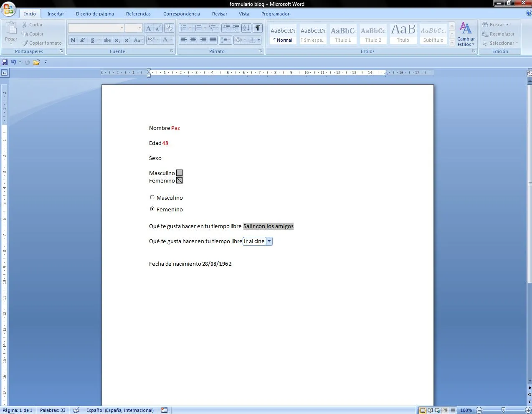Switch to the Programador ribbon tab
The width and height of the screenshot is (532, 414).
click(275, 14)
